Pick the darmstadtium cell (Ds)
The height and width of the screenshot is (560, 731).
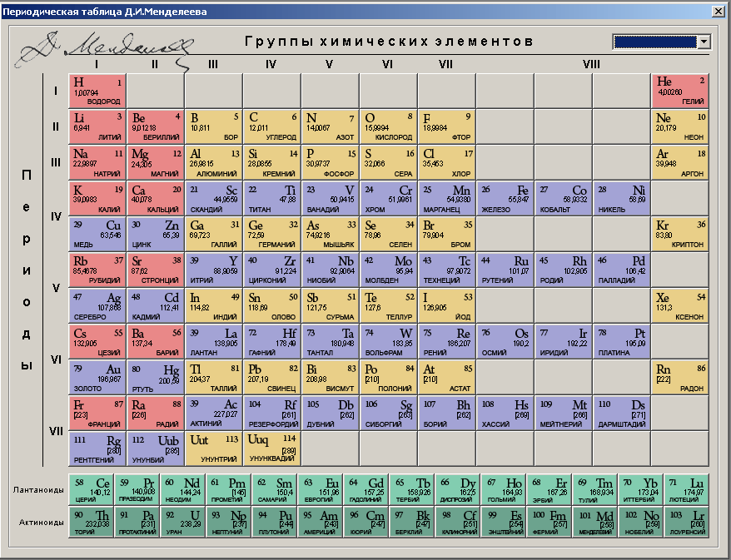622,413
